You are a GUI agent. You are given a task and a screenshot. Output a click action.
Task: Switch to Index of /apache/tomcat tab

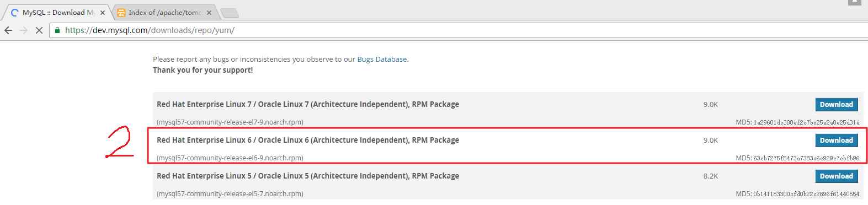(x=163, y=12)
